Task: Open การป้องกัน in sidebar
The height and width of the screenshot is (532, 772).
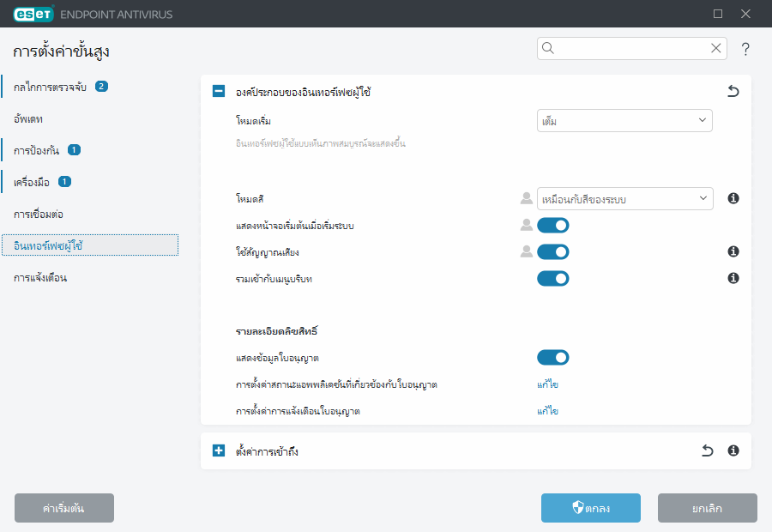Action: pyautogui.click(x=36, y=151)
